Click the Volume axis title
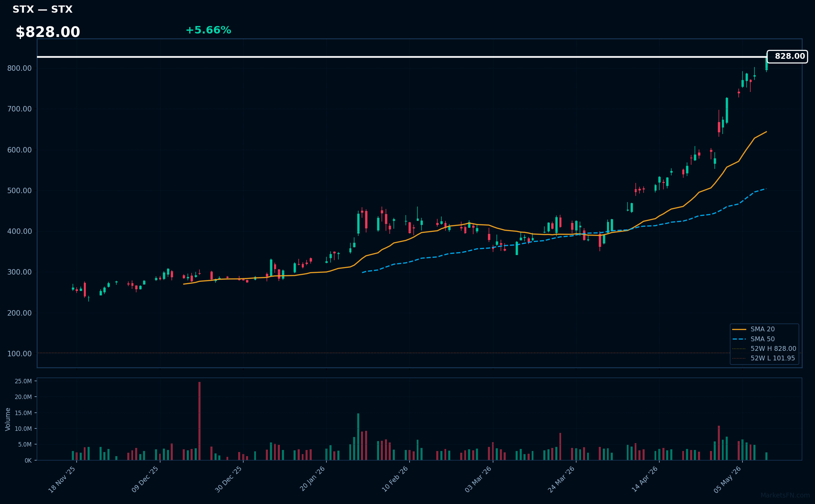The height and width of the screenshot is (504, 815). (x=8, y=419)
